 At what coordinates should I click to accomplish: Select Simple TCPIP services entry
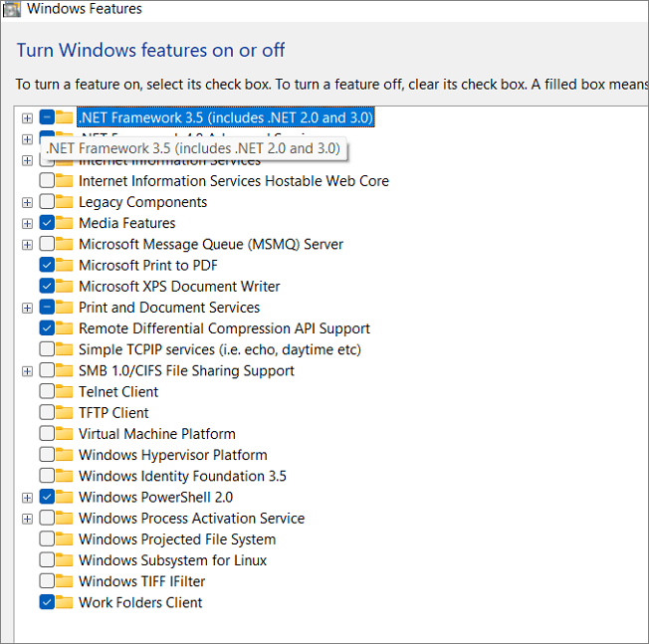point(219,349)
